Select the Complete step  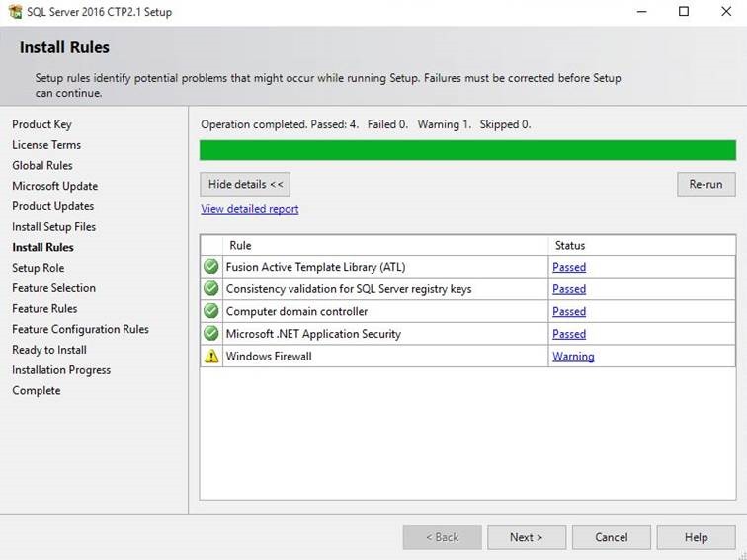[37, 390]
